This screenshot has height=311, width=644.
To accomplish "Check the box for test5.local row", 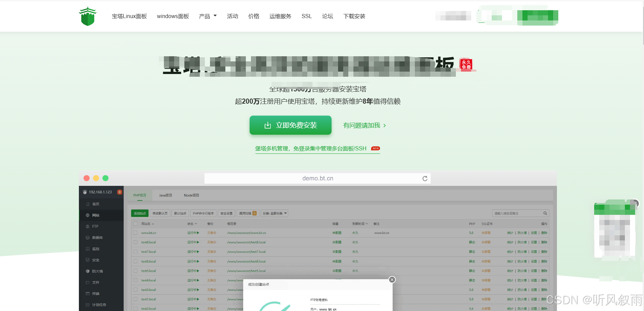I will tap(136, 271).
